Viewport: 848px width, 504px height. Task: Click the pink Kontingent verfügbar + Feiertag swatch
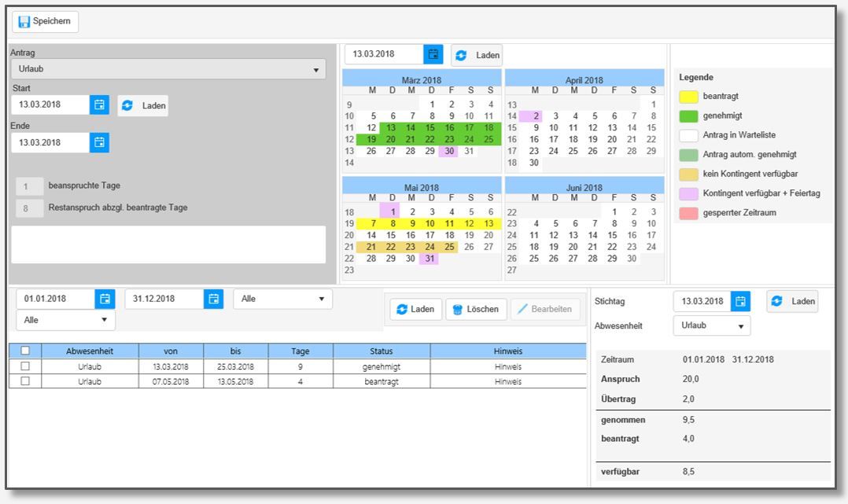[688, 193]
